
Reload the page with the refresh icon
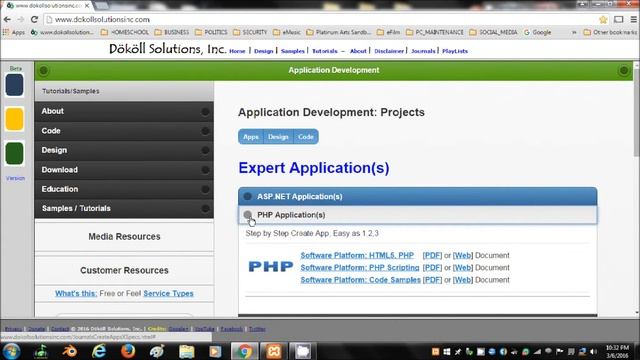[34, 20]
